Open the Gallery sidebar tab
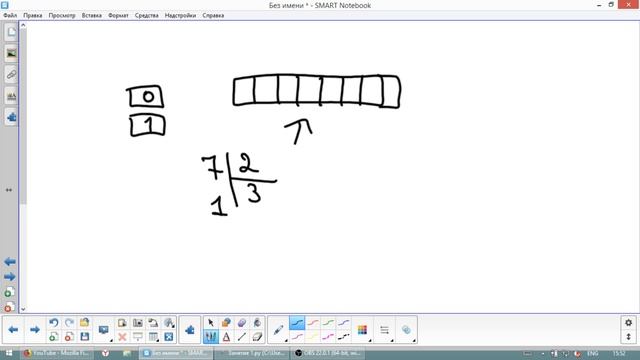This screenshot has width=640, height=360. [11, 53]
